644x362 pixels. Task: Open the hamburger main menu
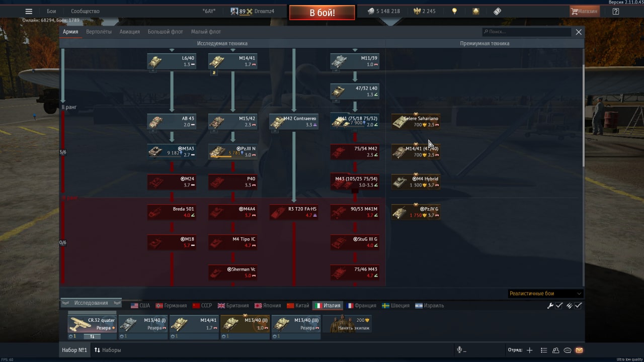coord(29,11)
